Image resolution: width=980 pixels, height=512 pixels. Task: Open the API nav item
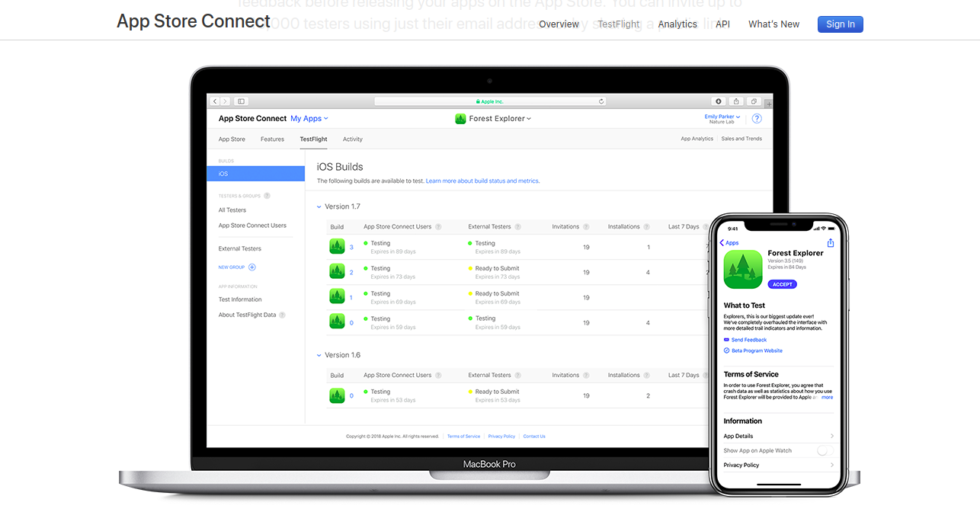[x=722, y=24]
